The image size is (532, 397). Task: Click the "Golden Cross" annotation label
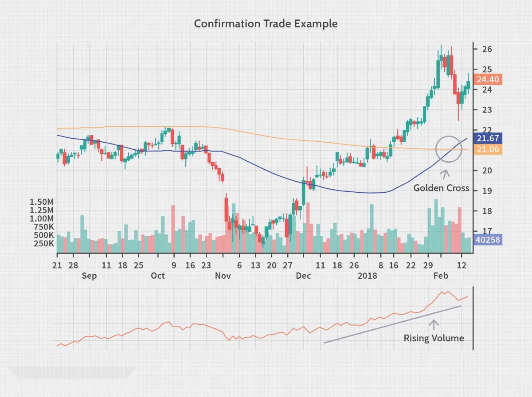[x=441, y=188]
